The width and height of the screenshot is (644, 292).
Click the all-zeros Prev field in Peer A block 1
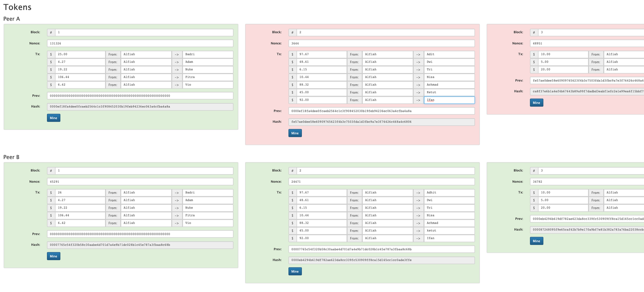click(140, 96)
